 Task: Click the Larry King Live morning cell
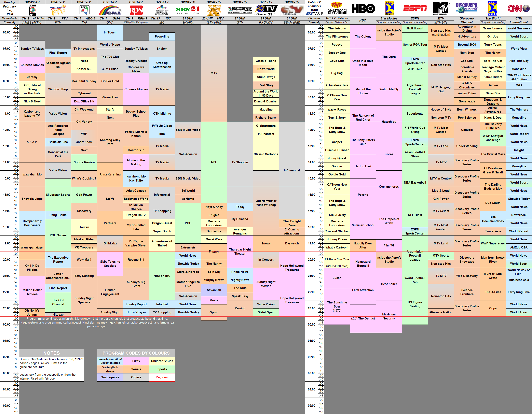tap(519, 97)
